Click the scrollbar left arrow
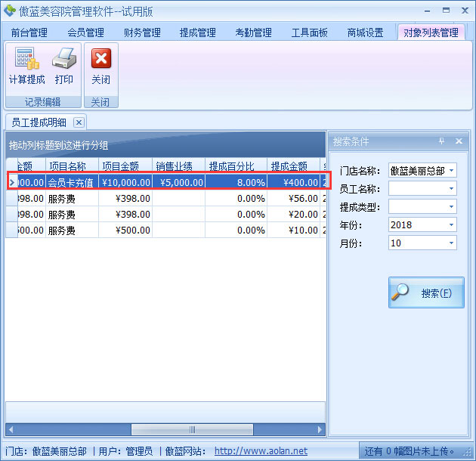 click(x=11, y=429)
